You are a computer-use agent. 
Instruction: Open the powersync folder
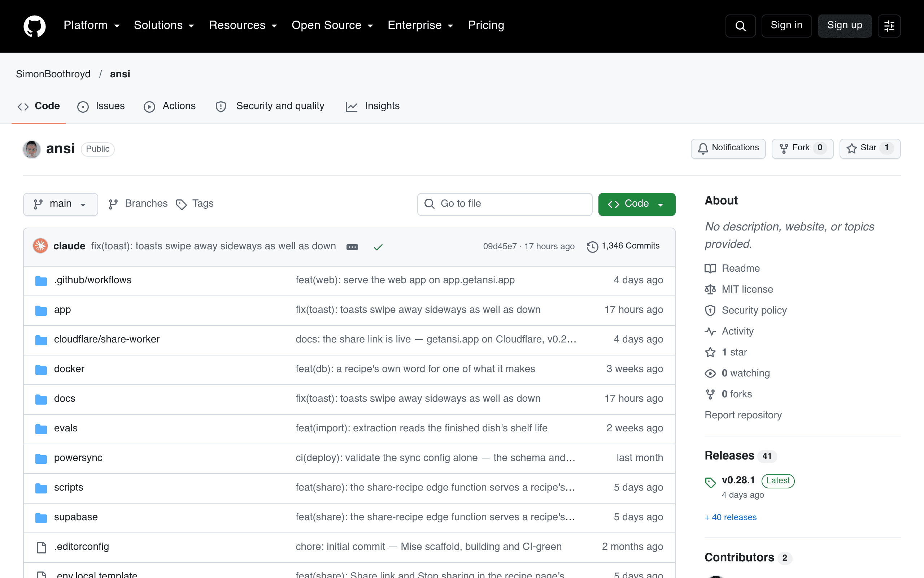[78, 458]
